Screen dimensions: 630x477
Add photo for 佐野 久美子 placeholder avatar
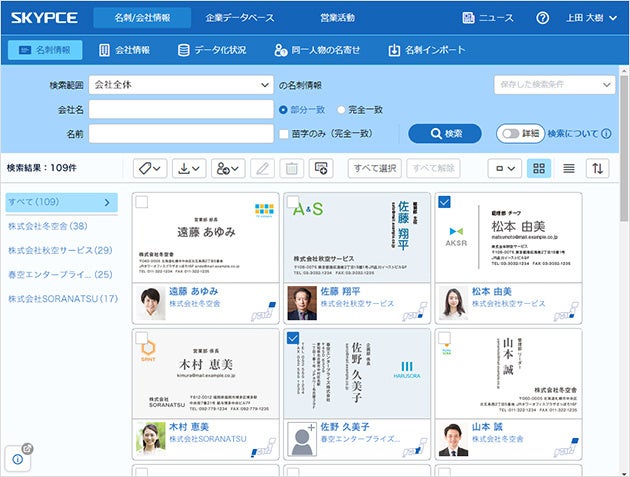click(x=302, y=439)
